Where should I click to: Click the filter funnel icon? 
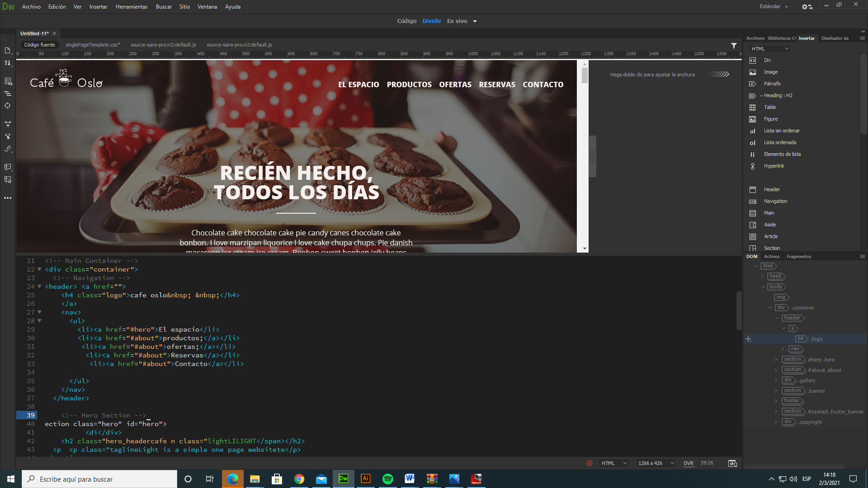point(734,46)
